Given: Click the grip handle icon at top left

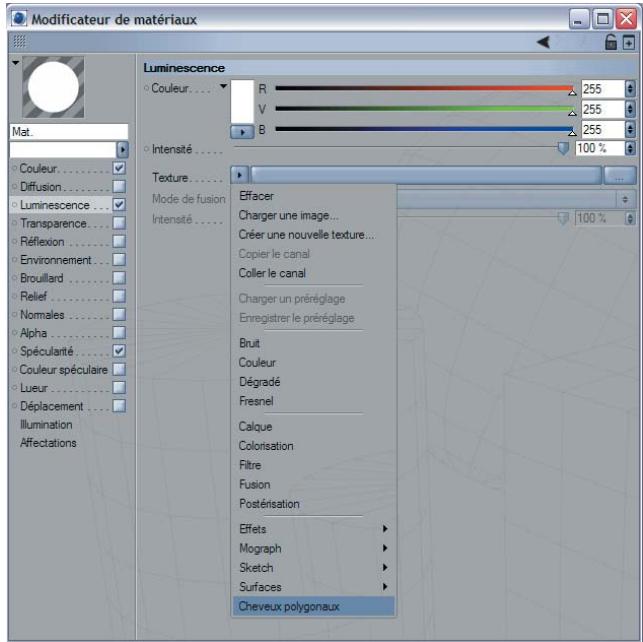Looking at the screenshot, I should (15, 41).
